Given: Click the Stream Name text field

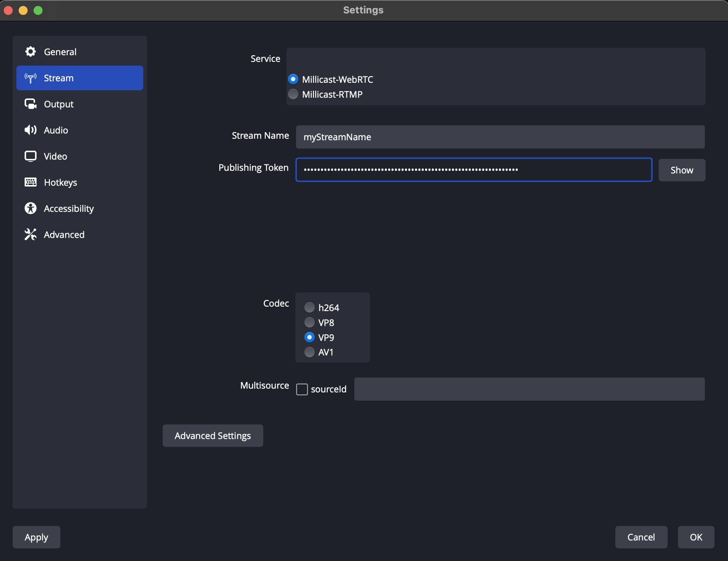Looking at the screenshot, I should 500,137.
